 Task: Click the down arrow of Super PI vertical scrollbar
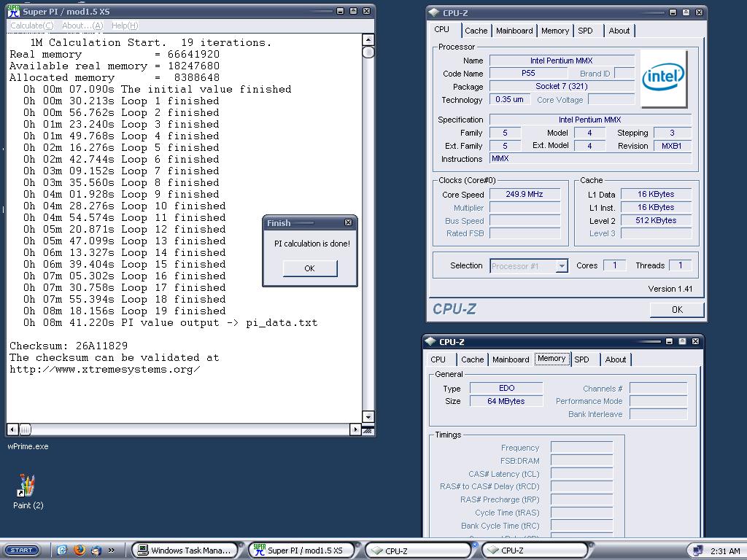click(368, 416)
